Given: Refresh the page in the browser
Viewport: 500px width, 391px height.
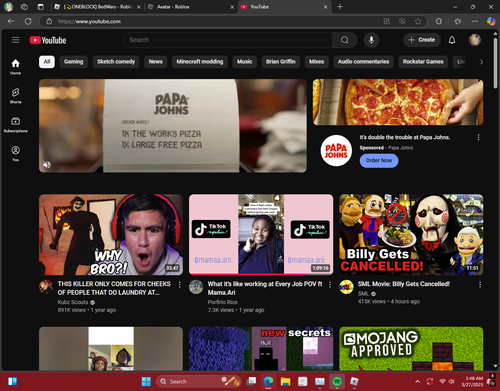Looking at the screenshot, I should click(x=28, y=21).
